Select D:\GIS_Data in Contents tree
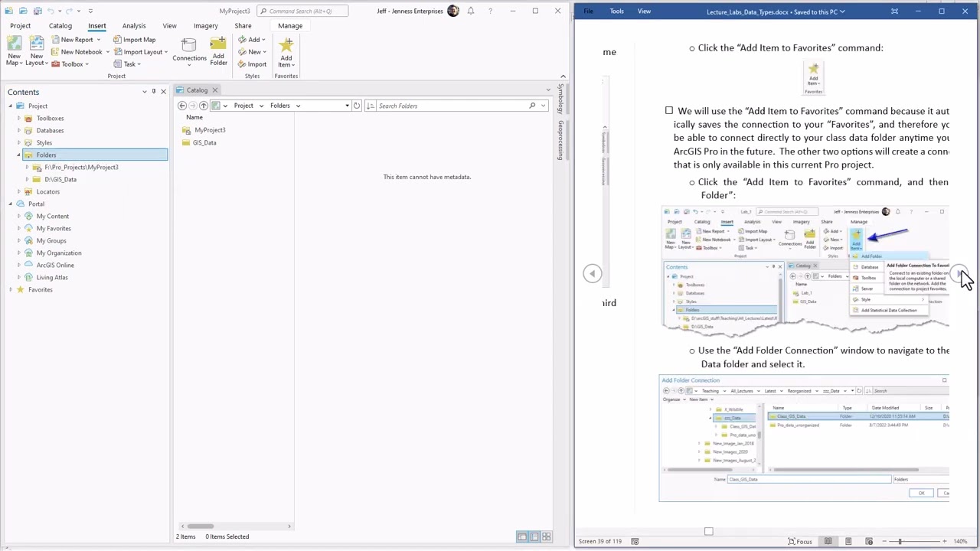Screen dimensions: 980x551 (x=60, y=179)
